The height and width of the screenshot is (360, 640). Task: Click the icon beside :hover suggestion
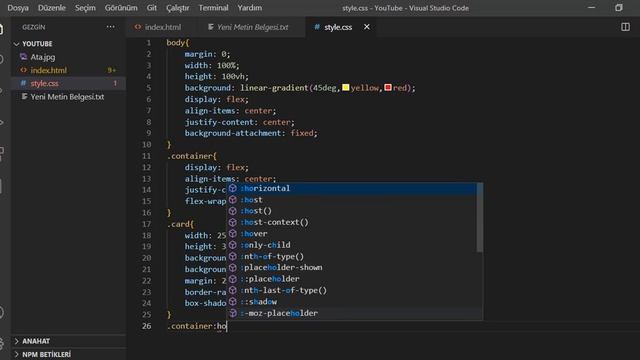(x=233, y=233)
